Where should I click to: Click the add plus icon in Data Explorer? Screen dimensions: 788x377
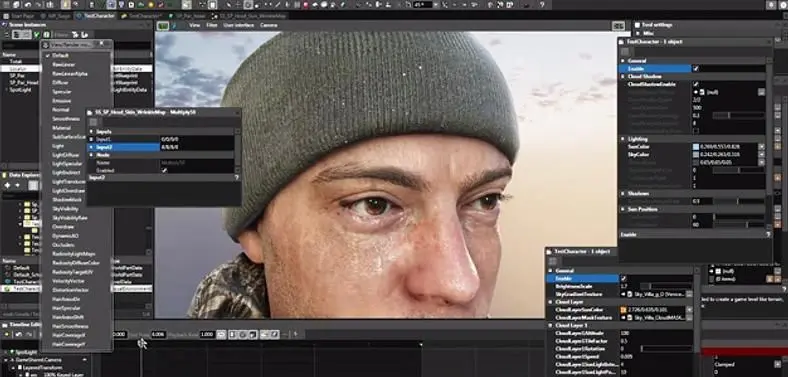click(8, 185)
